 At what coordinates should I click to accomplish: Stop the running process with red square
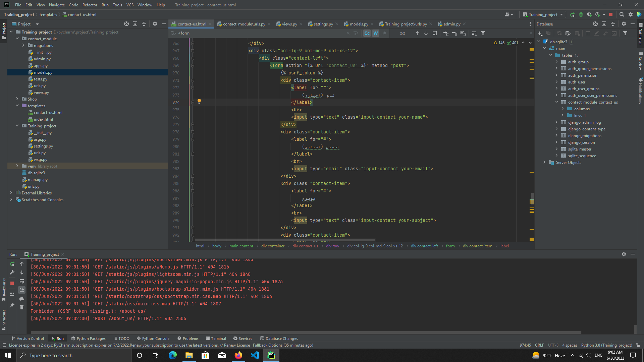pyautogui.click(x=12, y=283)
